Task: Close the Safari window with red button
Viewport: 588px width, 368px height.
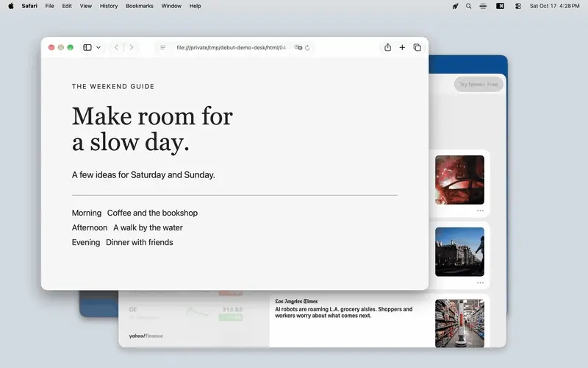Action: pos(51,47)
